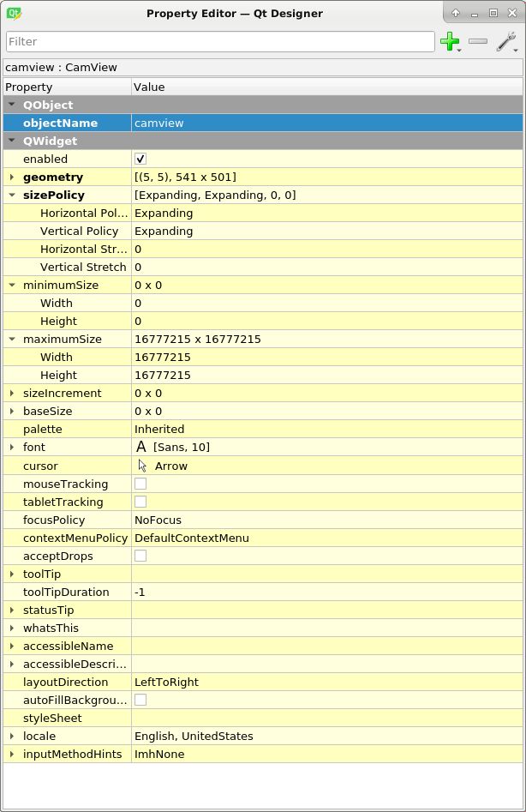Image resolution: width=526 pixels, height=812 pixels.
Task: Click the minus remove dynamic property icon
Action: point(478,41)
